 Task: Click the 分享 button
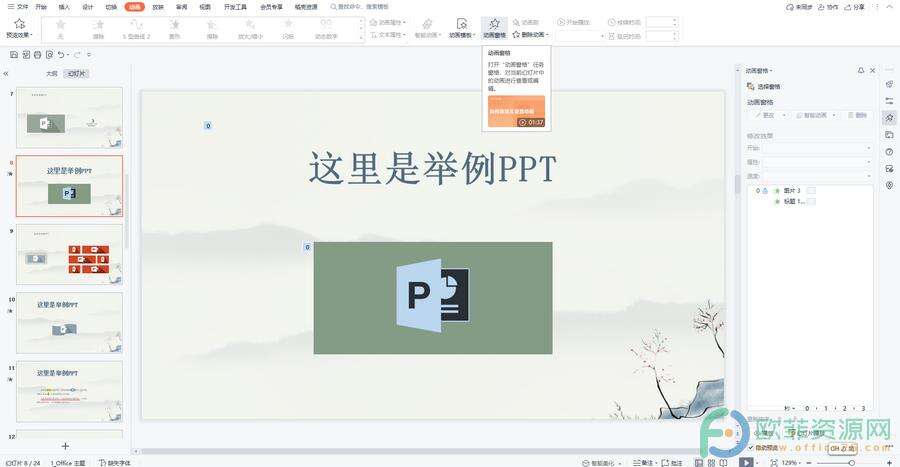[x=855, y=7]
